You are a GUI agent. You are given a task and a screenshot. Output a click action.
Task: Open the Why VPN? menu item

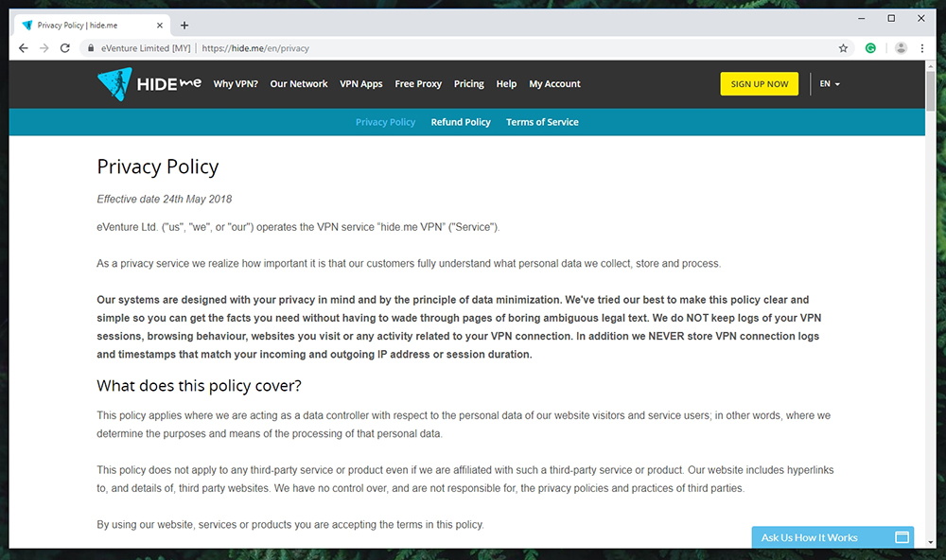pos(236,84)
